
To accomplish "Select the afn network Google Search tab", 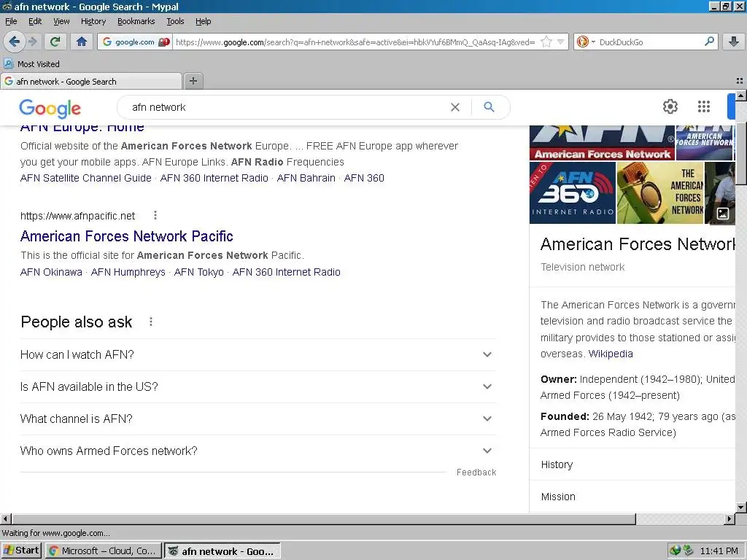I will point(91,82).
